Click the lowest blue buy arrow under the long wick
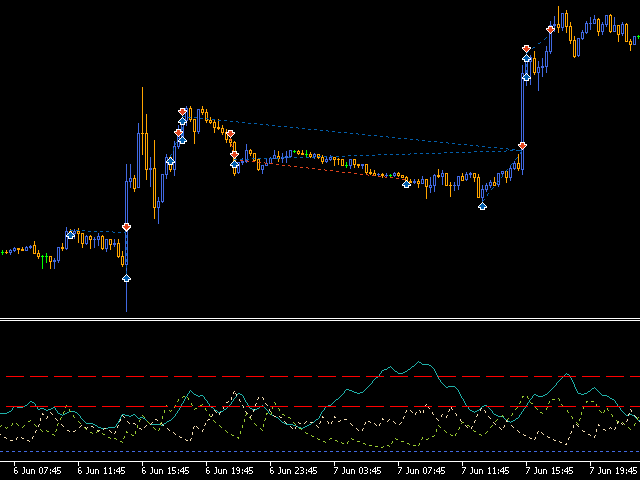This screenshot has width=640, height=480. [127, 278]
